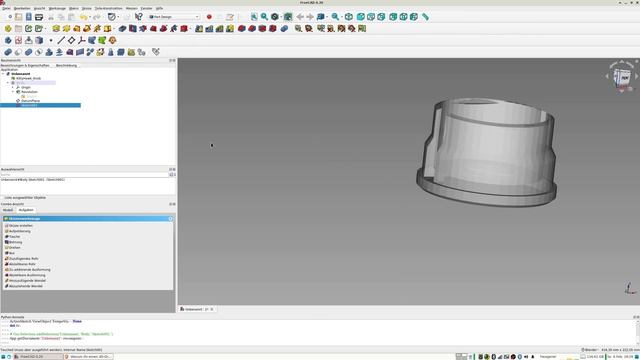640x360 pixels.
Task: Open the Ansicht menu
Action: 40,8
